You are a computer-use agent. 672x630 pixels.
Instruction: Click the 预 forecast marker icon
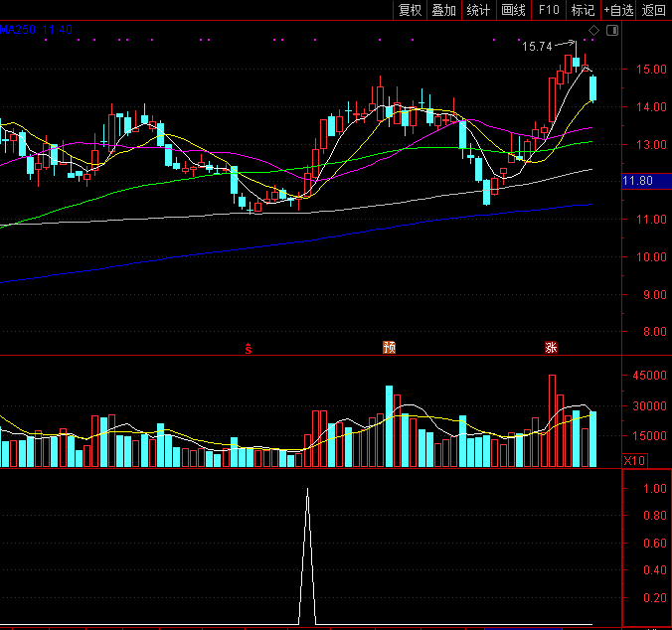click(x=389, y=347)
